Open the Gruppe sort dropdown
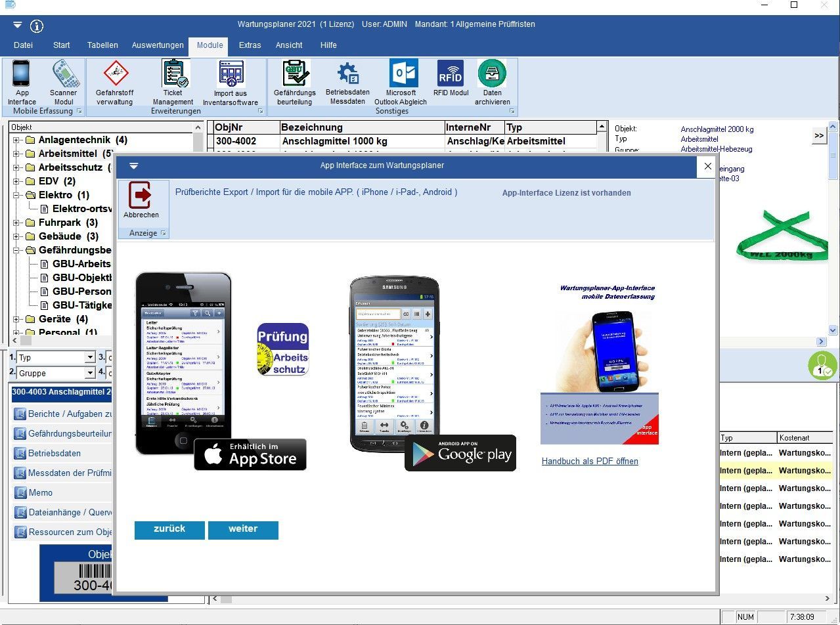 [x=90, y=374]
